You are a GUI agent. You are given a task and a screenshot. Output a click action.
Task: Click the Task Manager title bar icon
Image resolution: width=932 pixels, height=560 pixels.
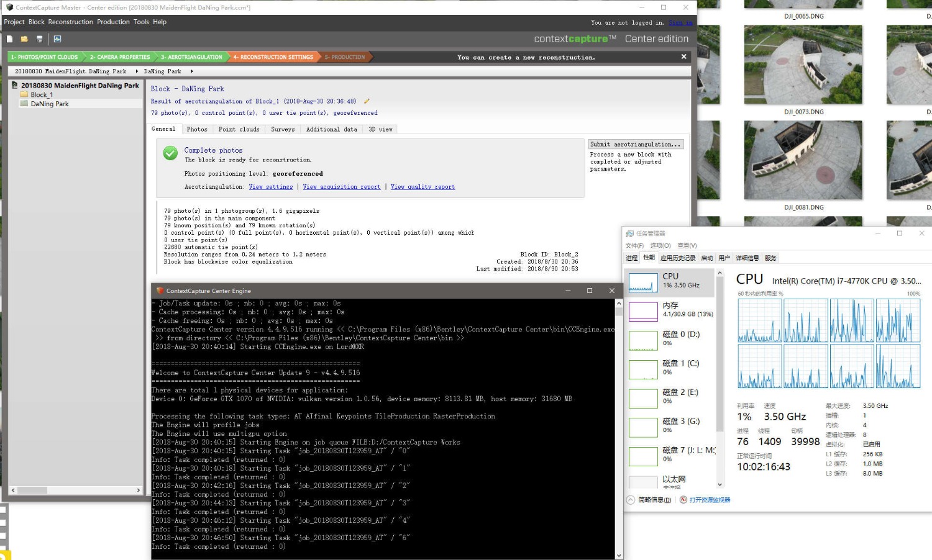[630, 233]
